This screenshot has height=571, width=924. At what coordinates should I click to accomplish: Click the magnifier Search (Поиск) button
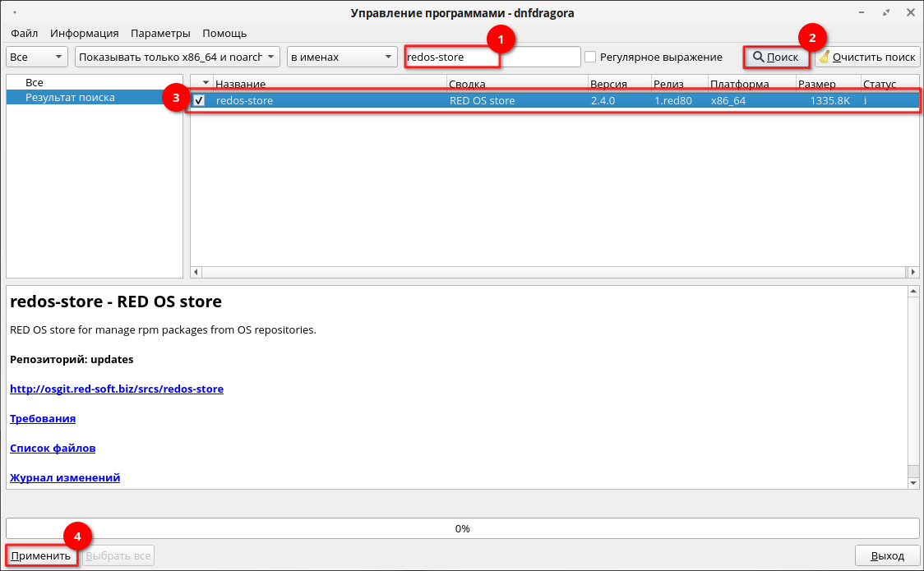pos(775,57)
